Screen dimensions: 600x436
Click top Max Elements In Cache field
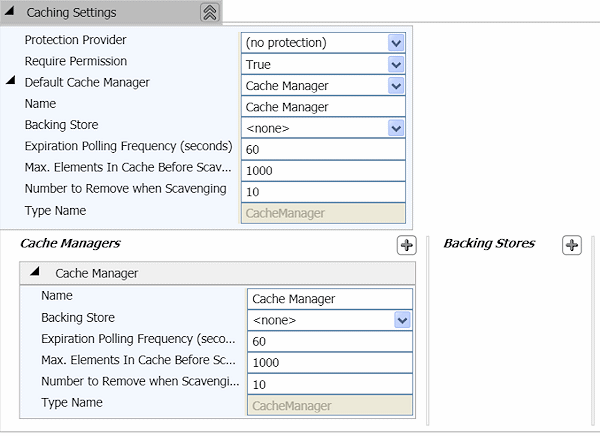point(322,170)
